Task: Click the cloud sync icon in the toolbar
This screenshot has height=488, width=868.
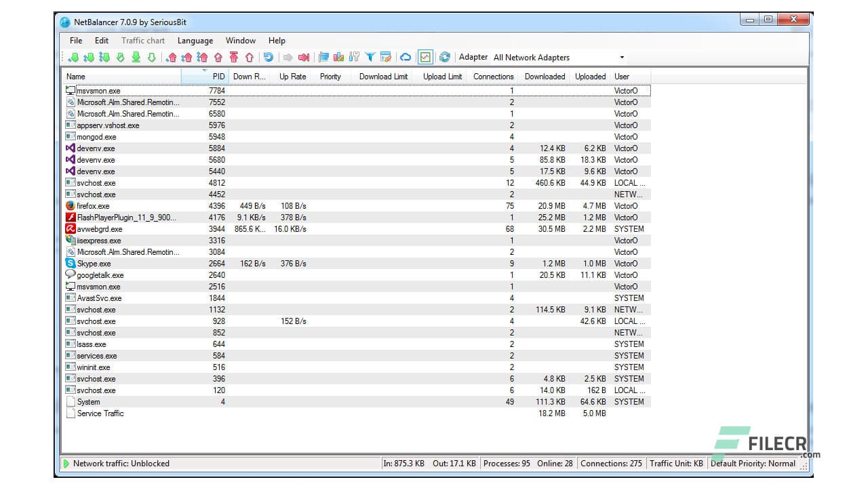Action: 405,57
